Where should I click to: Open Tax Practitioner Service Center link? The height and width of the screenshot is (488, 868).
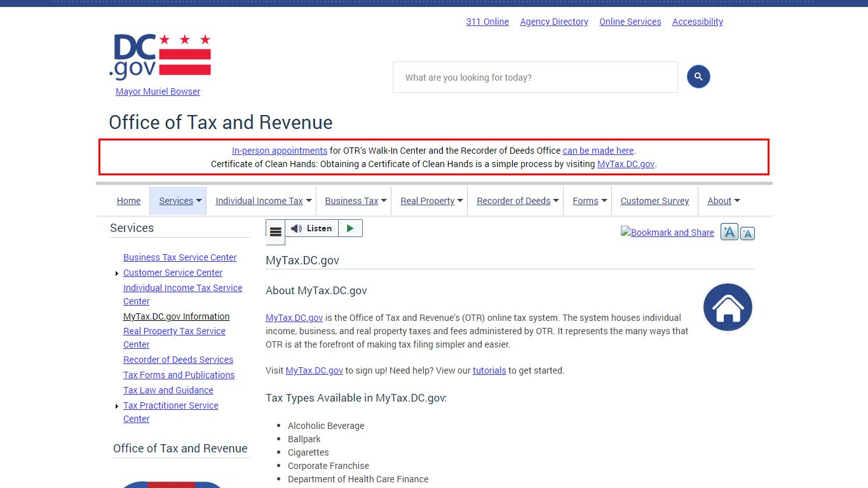[x=171, y=412]
